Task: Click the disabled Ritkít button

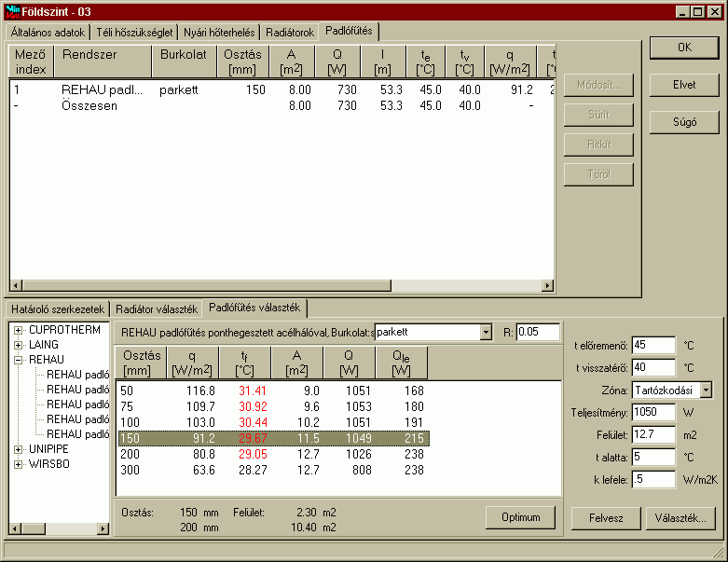Action: click(598, 144)
